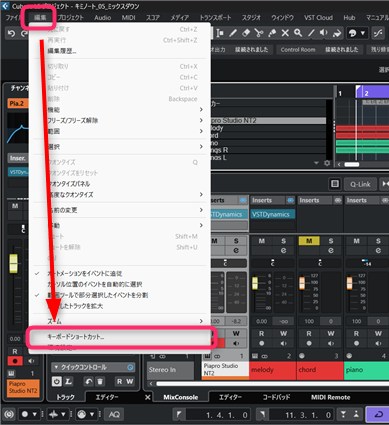Image resolution: width=389 pixels, height=425 pixels.
Task: Click the AQ auto quantize button
Action: tap(114, 414)
